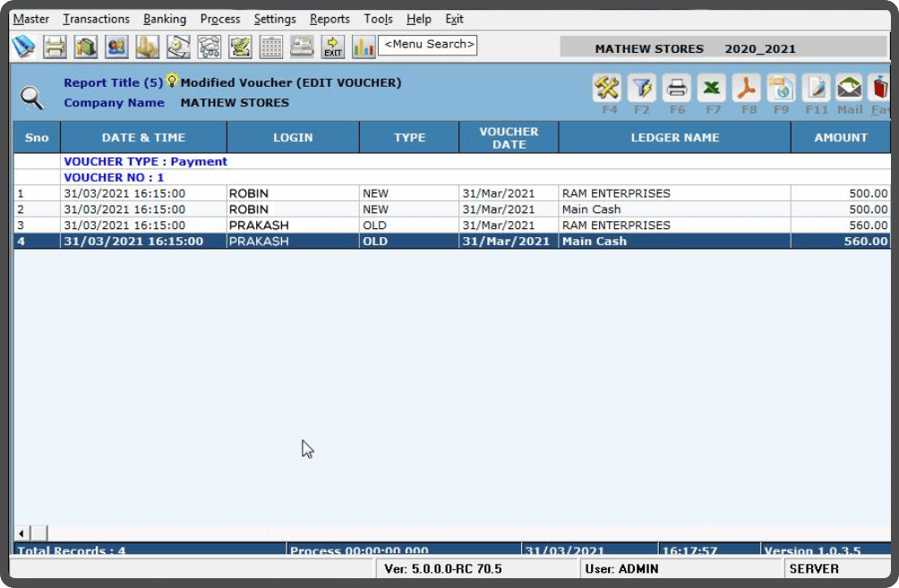This screenshot has width=899, height=588.
Task: Export to Excel using the F7 icon
Action: coord(711,88)
